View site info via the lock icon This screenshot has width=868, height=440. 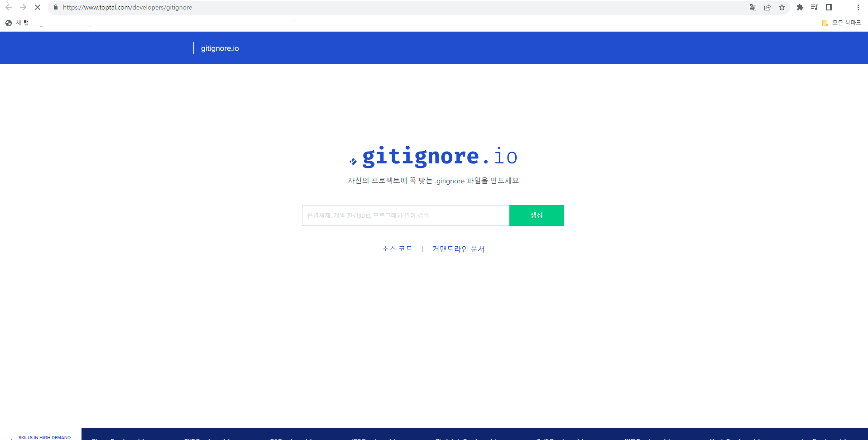(56, 7)
